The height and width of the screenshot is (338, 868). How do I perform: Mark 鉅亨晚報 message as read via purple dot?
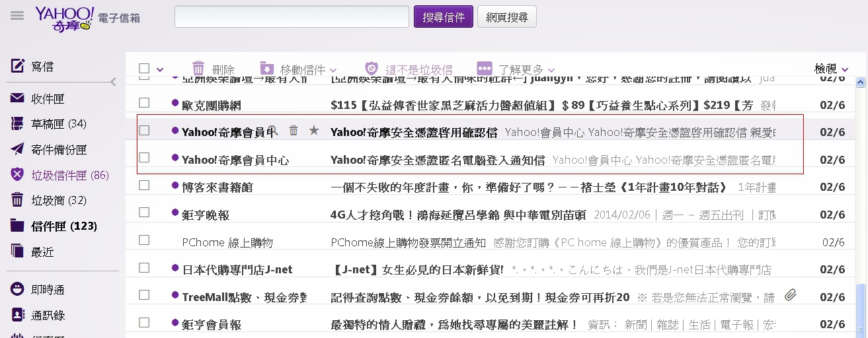coord(175,213)
